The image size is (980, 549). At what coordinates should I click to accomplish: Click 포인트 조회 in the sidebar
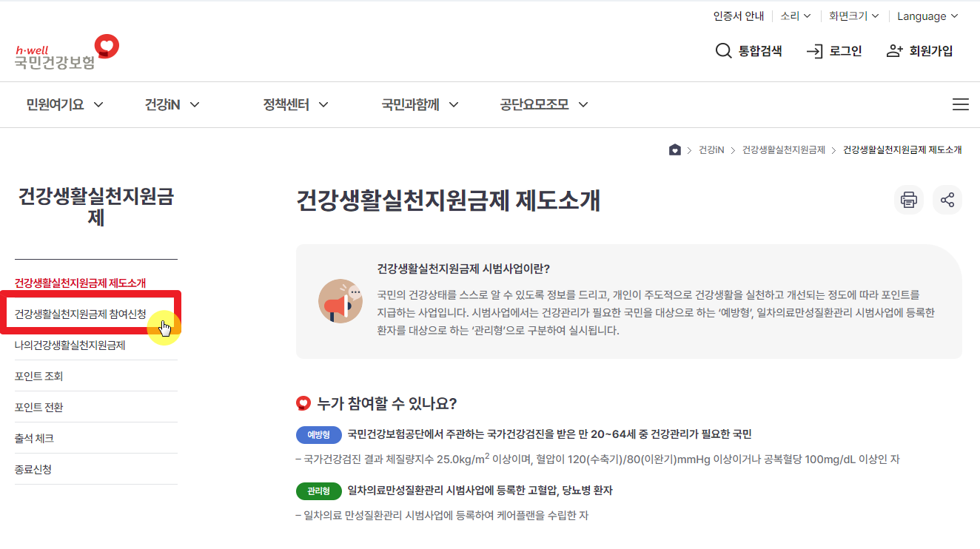point(38,375)
